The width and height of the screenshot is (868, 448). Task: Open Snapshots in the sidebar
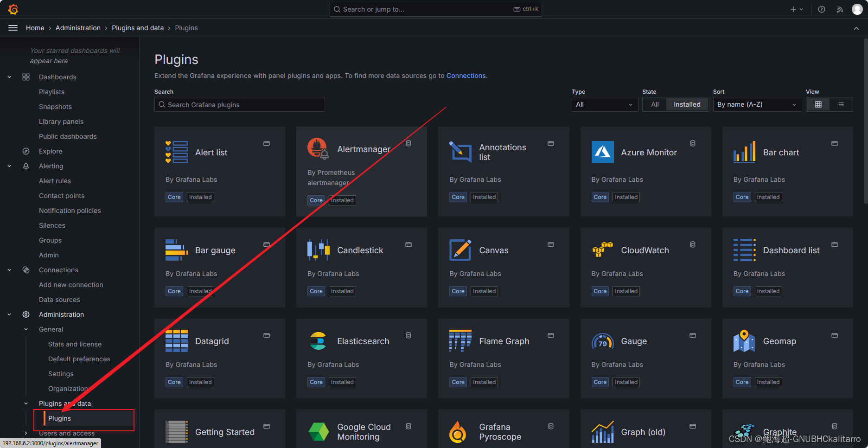pos(55,107)
